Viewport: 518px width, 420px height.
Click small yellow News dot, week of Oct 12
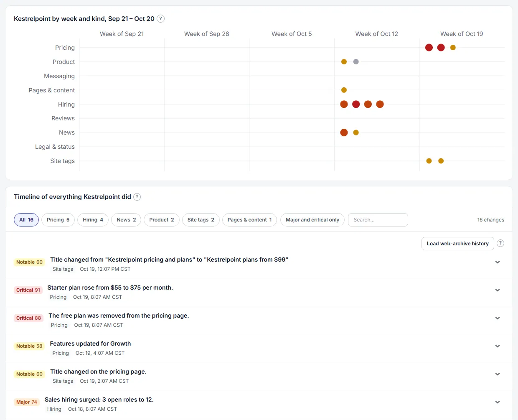[x=356, y=132]
